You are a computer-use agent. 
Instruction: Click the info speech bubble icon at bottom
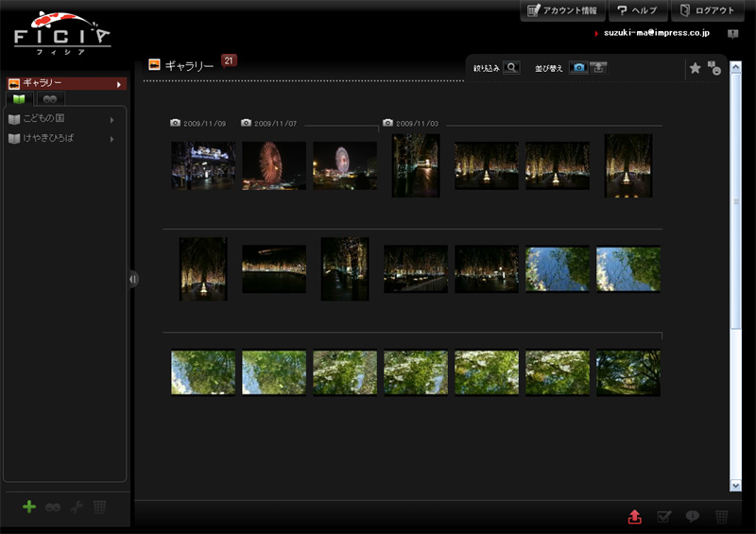(693, 517)
